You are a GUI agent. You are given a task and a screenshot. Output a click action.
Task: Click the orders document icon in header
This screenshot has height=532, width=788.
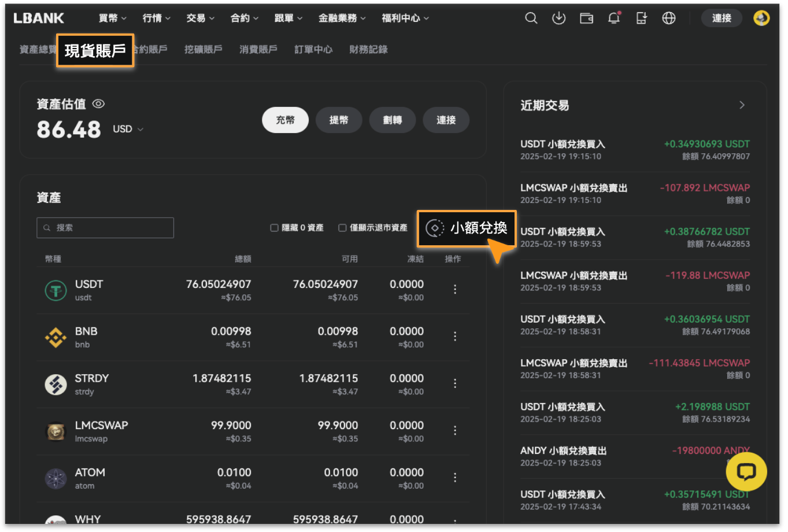point(641,19)
